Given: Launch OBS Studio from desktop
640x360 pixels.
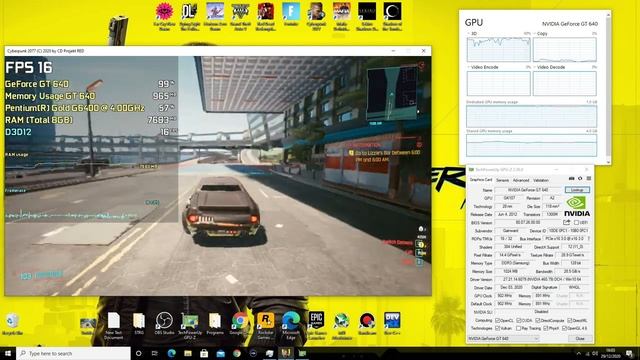Looking at the screenshot, I should tap(164, 324).
